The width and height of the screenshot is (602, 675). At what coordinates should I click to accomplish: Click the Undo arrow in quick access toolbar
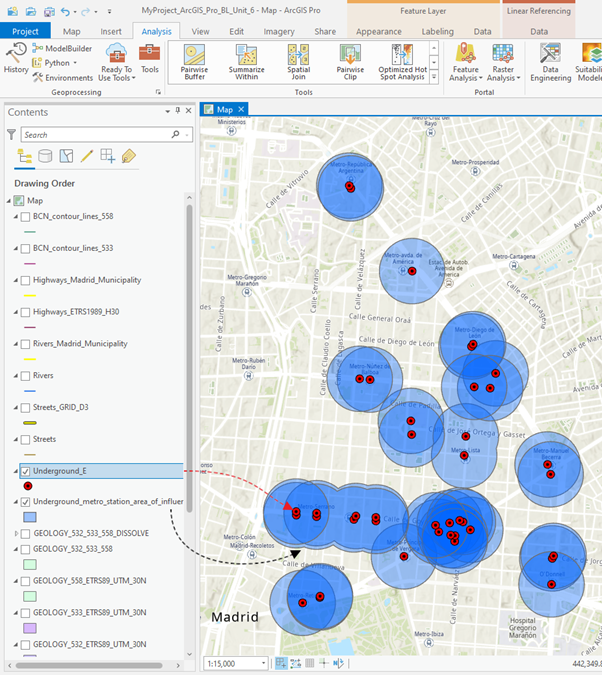pos(65,11)
